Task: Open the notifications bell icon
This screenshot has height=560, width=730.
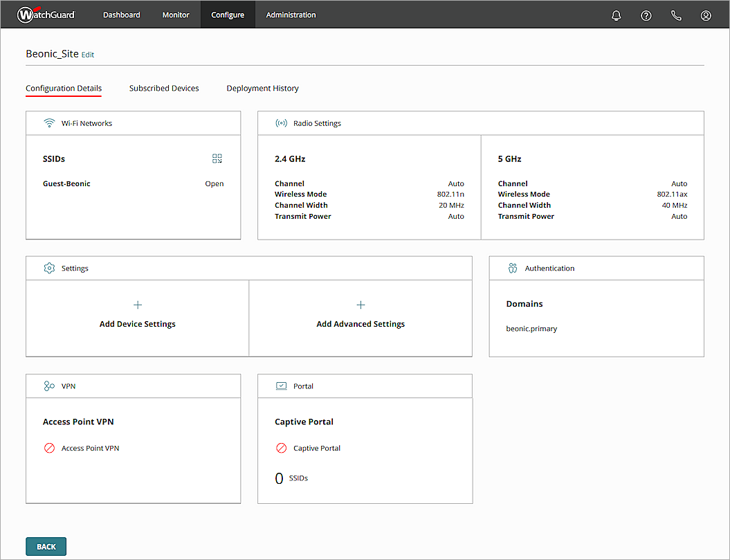Action: pos(616,15)
